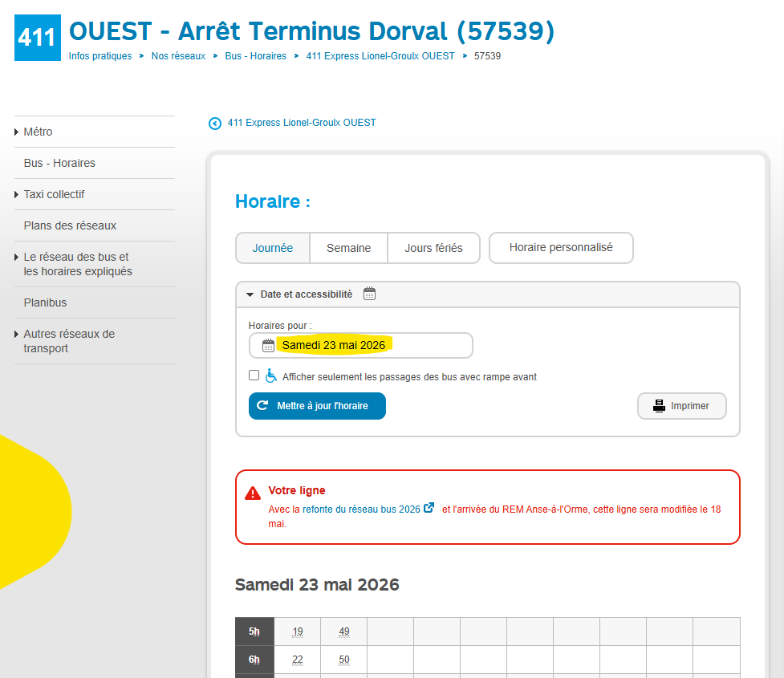This screenshot has width=784, height=678.
Task: Click the 6h 22 departure time
Action: coord(298,660)
